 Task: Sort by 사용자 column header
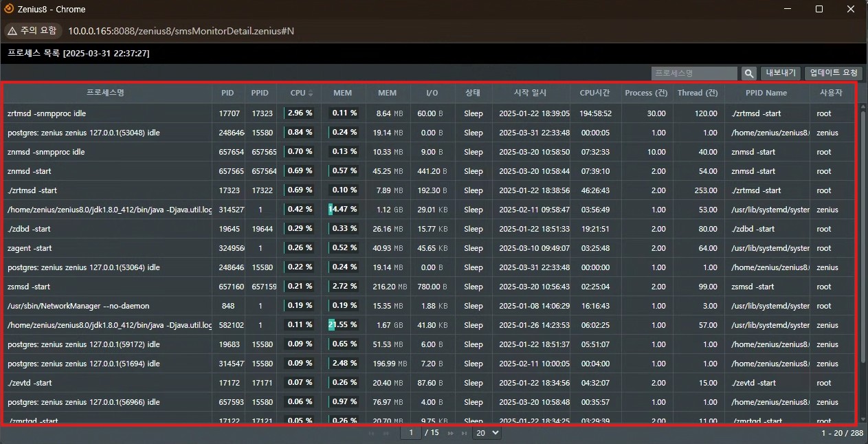831,93
